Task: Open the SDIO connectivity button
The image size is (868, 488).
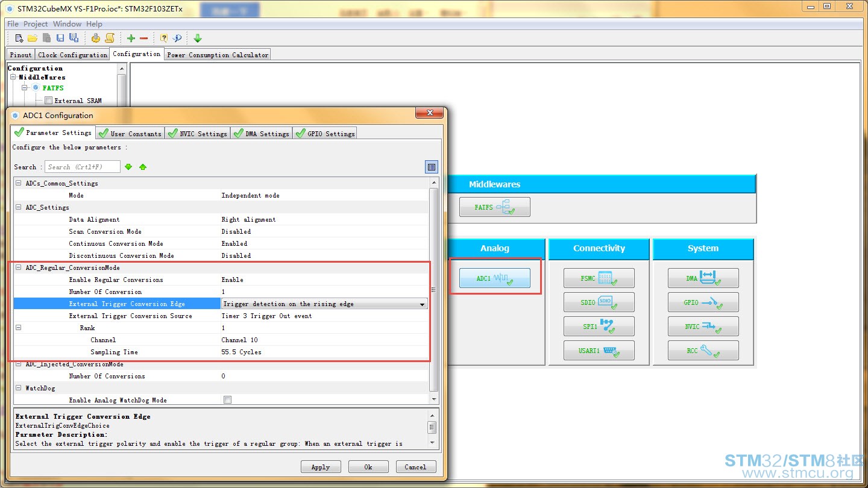Action: [x=599, y=302]
